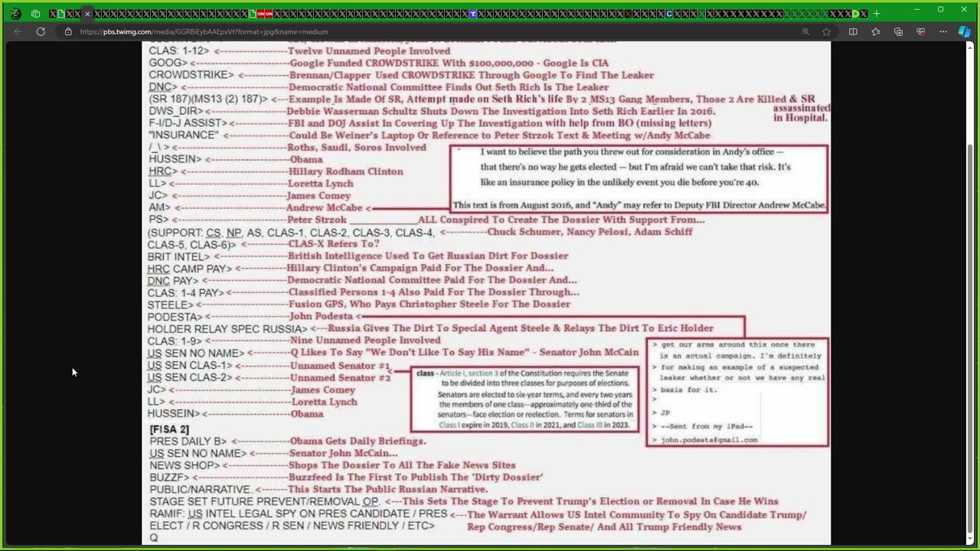The height and width of the screenshot is (551, 980).
Task: Click the "[FISA 2]" heading text
Action: tap(169, 429)
